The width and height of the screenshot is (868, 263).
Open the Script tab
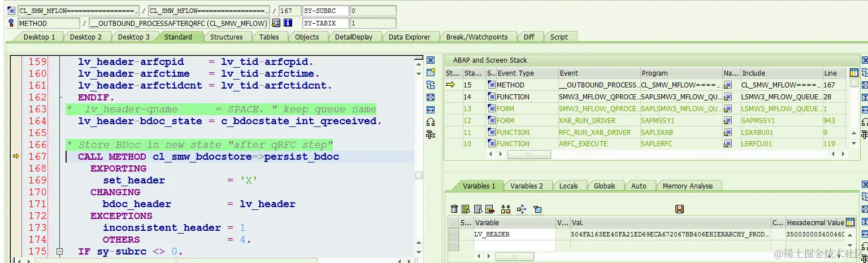tap(559, 37)
